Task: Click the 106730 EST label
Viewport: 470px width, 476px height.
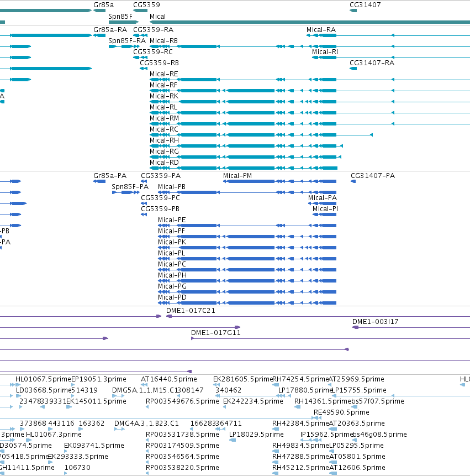Action: click(78, 468)
